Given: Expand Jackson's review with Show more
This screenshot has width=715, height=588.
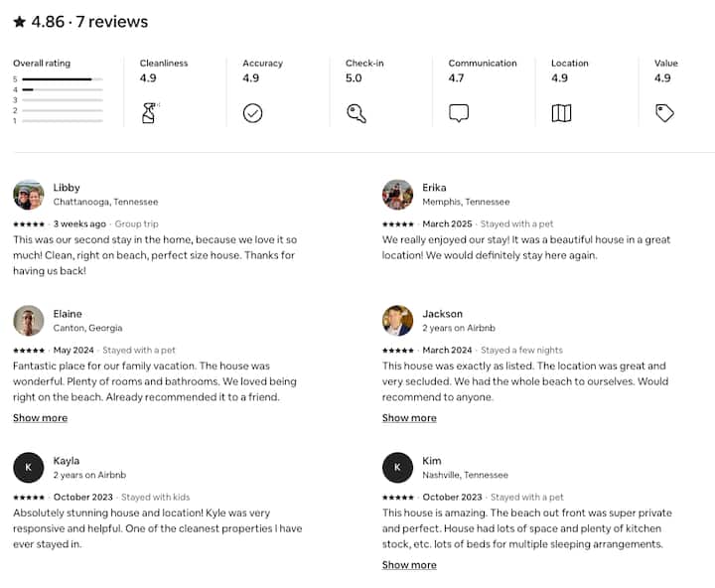Looking at the screenshot, I should (x=409, y=418).
